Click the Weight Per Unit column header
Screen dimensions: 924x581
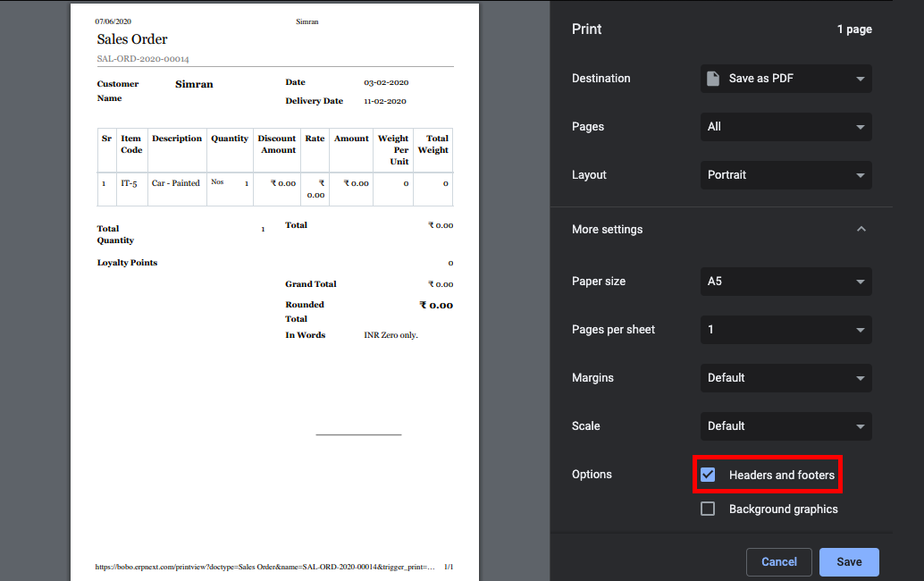[393, 149]
